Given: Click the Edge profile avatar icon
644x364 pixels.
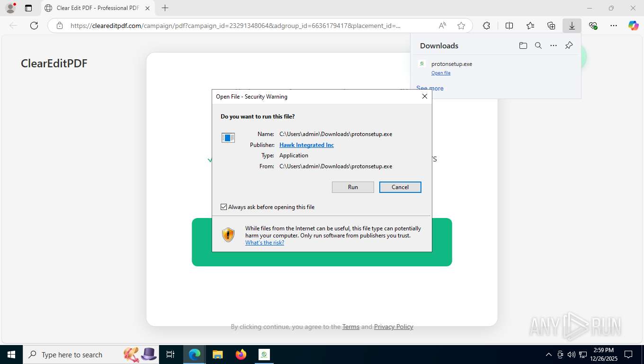Looking at the screenshot, I should (x=10, y=8).
